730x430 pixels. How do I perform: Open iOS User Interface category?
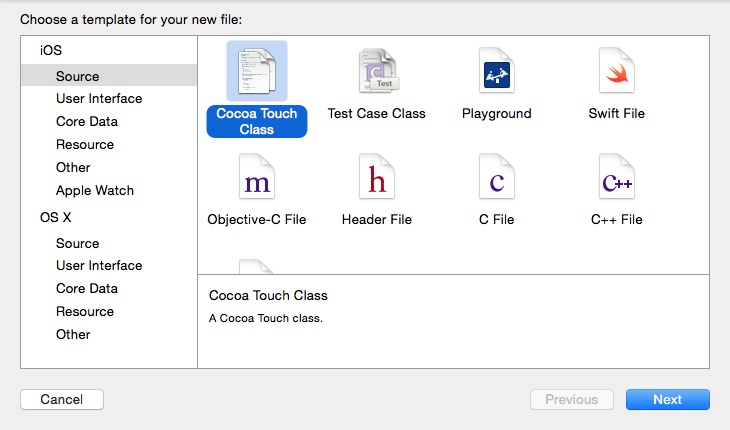[99, 98]
